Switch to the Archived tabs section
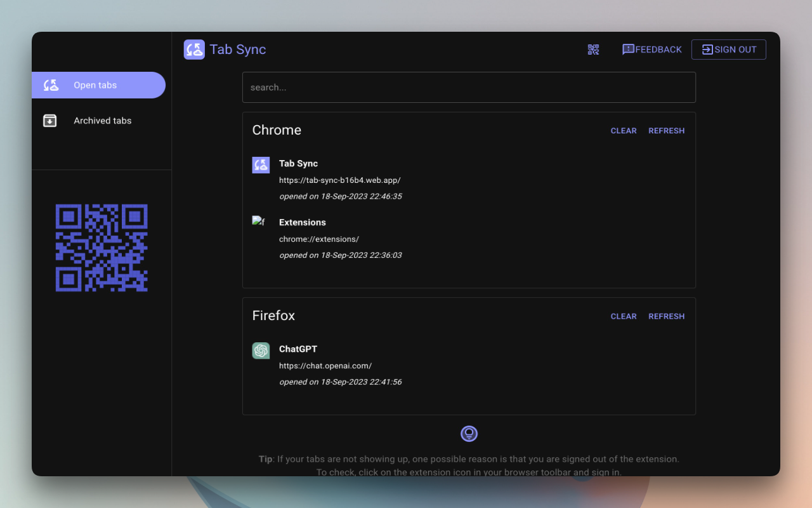Viewport: 812px width, 508px height. (102, 120)
